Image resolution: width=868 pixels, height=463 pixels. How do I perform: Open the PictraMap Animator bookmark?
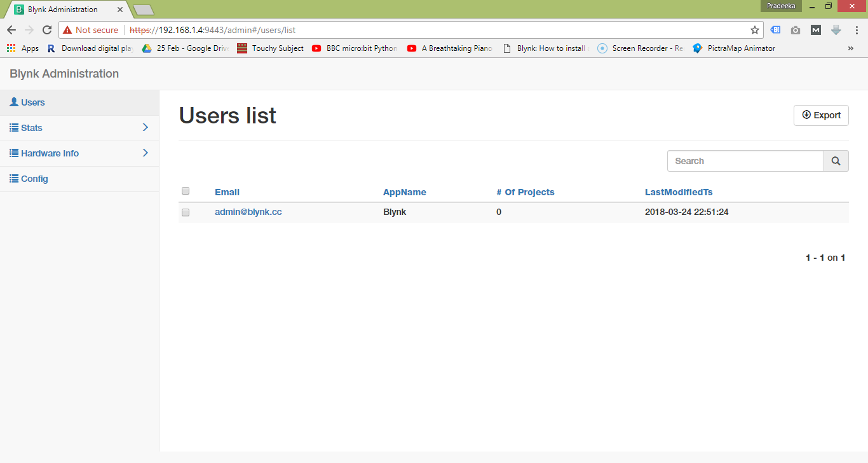click(x=735, y=48)
